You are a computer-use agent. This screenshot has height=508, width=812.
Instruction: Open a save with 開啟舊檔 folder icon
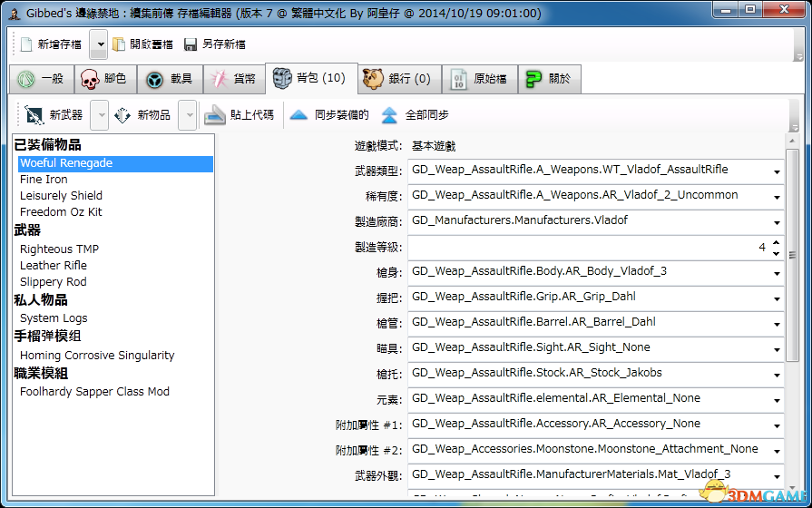tap(119, 44)
